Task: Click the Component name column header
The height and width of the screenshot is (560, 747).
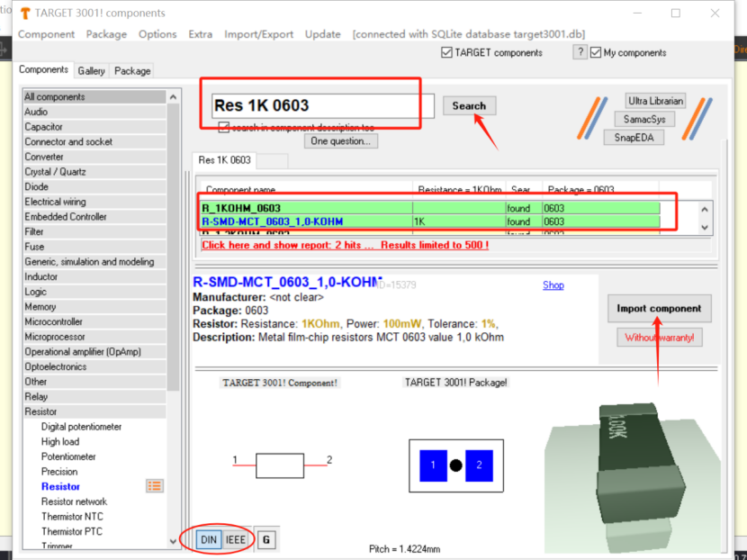Action: click(306, 190)
